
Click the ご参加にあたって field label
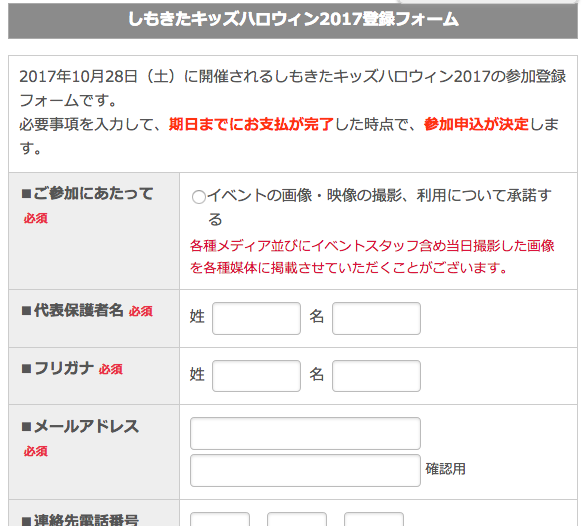point(88,194)
